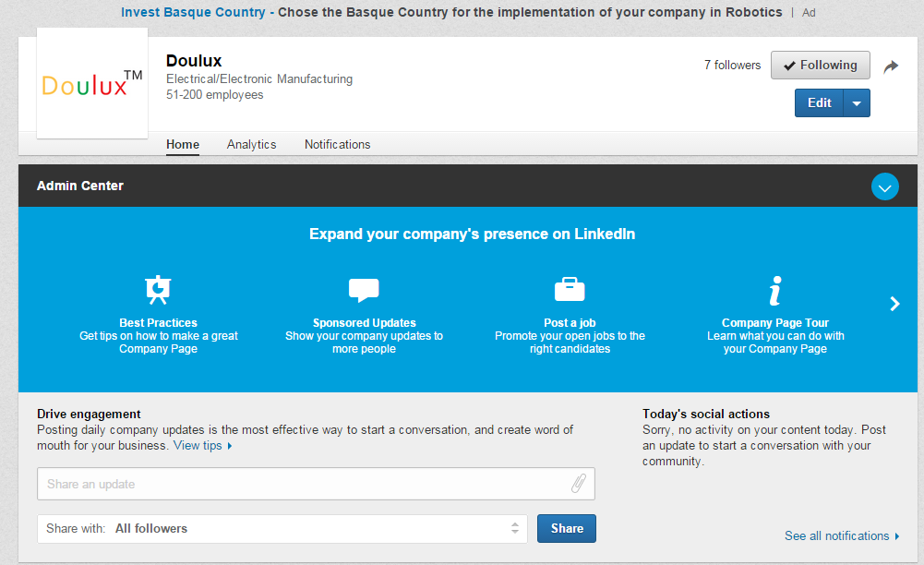The height and width of the screenshot is (565, 924).
Task: Click the blue Share button
Action: 566,528
